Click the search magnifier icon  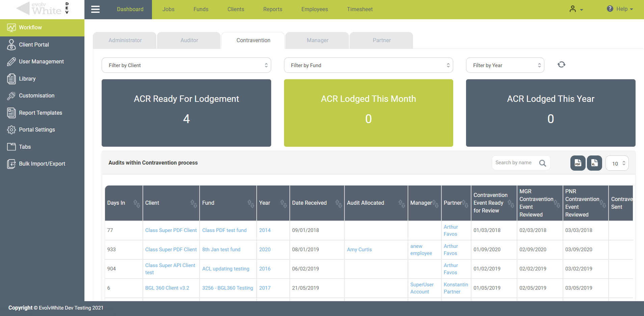click(542, 163)
